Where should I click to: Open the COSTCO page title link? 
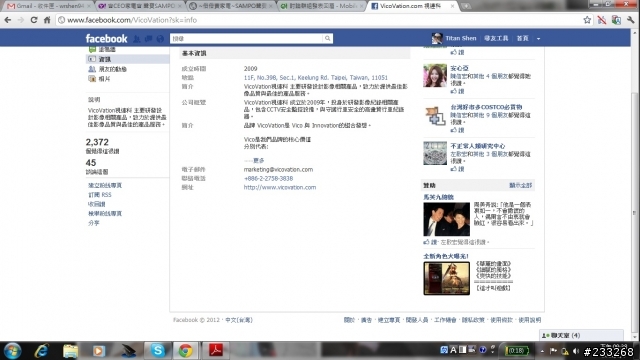(486, 107)
